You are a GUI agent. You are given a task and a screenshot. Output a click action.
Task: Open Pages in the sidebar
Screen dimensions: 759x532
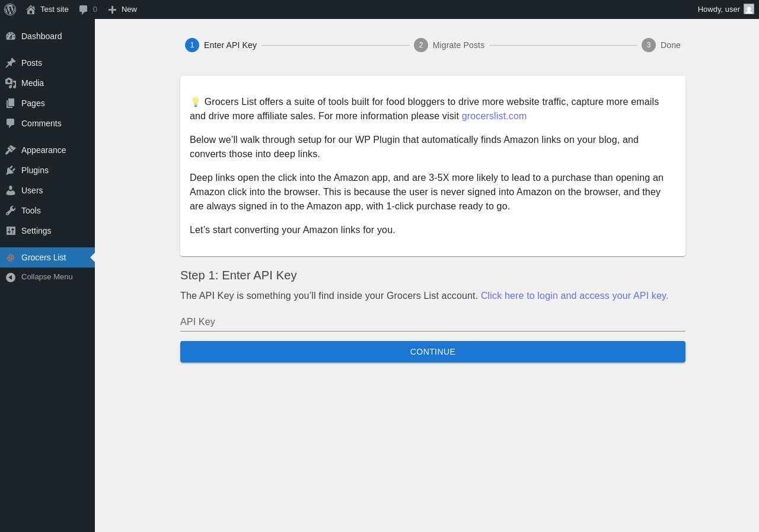coord(47,103)
